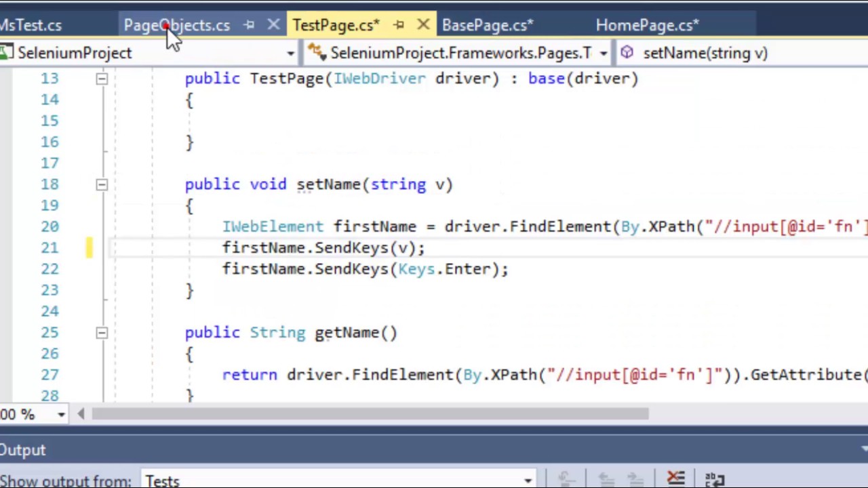The image size is (868, 488).
Task: Expand the SeleniumProject.Frameworks.Pages type dropdown
Action: [603, 53]
